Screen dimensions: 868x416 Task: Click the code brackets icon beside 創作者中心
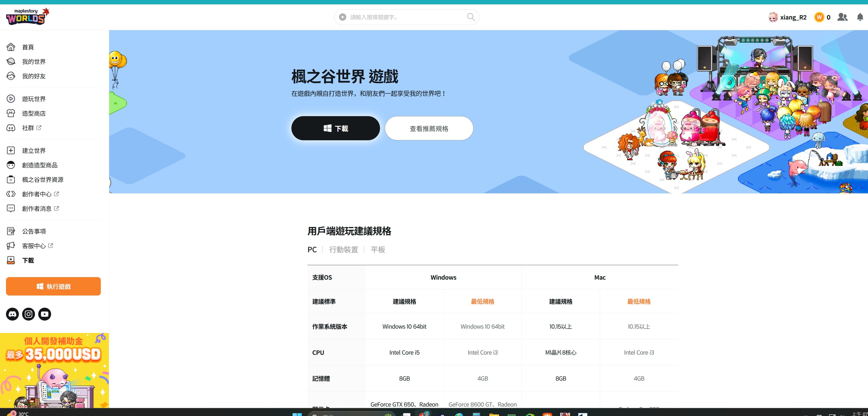(x=11, y=194)
